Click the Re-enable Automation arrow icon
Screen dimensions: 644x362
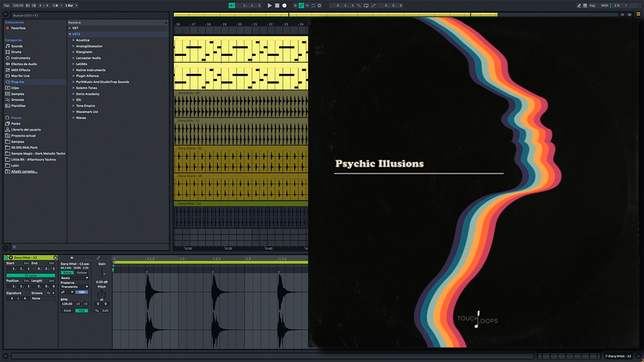click(308, 5)
